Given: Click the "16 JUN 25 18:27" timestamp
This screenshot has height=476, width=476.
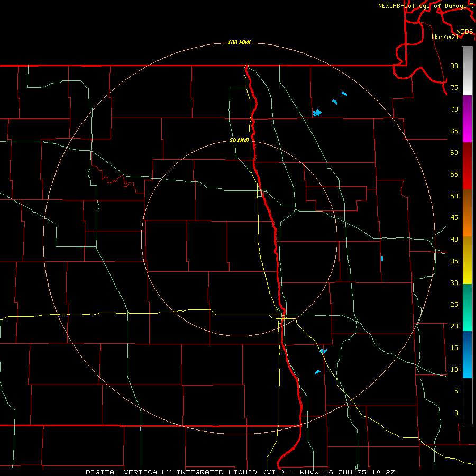Looking at the screenshot, I should point(360,472).
